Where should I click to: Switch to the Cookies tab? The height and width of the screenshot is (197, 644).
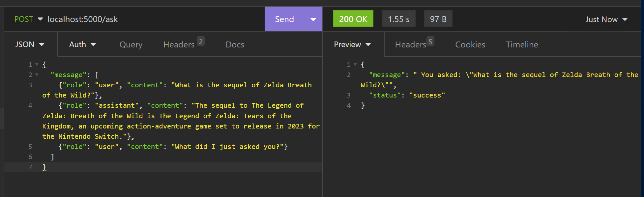click(470, 44)
